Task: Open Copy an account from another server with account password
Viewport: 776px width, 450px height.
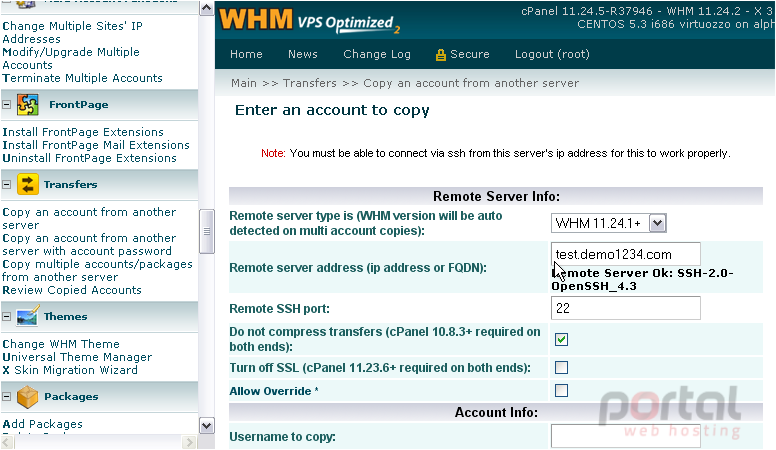Action: click(x=89, y=245)
